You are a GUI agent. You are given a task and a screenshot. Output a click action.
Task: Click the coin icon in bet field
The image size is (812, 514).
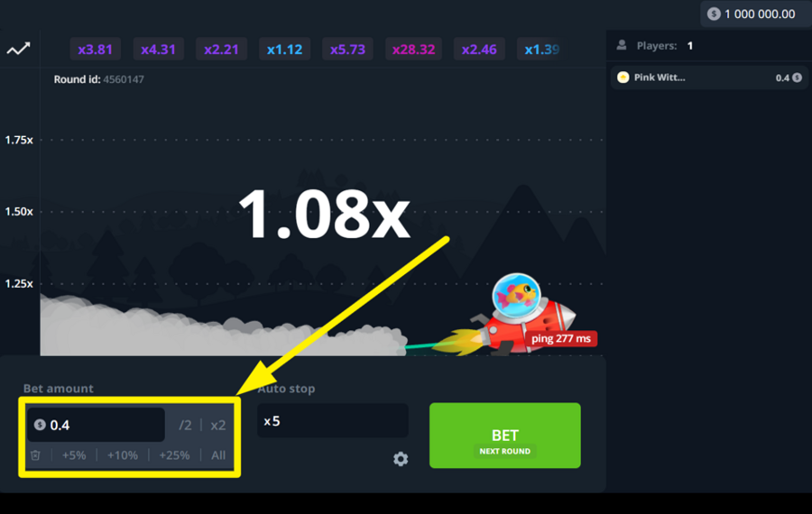tap(40, 425)
